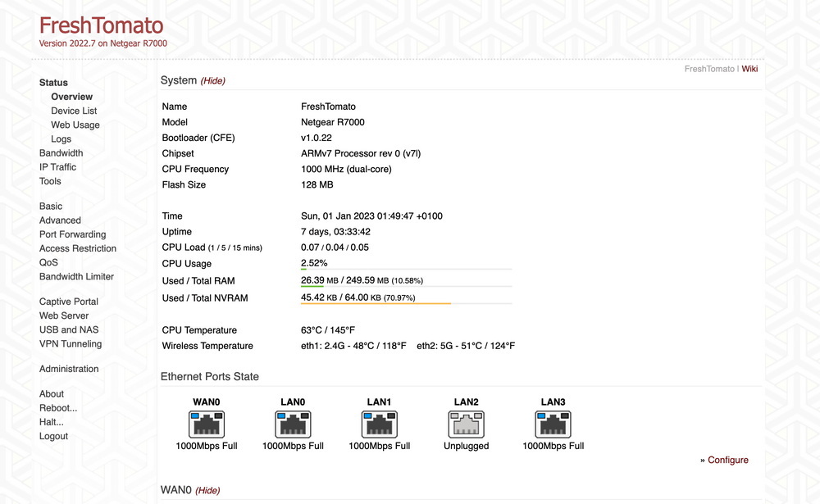Click Reboot... in the sidebar
820x504 pixels.
click(58, 408)
